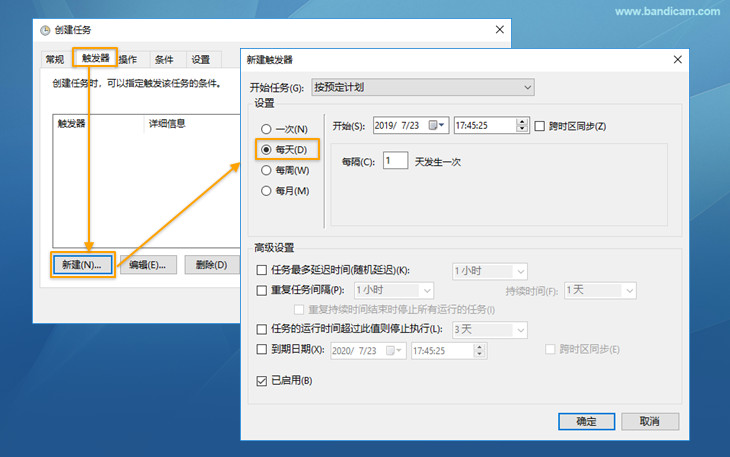Screen dimensions: 730x457
Task: Enable 重复任务间隔(P) checkbox
Action: 262,290
